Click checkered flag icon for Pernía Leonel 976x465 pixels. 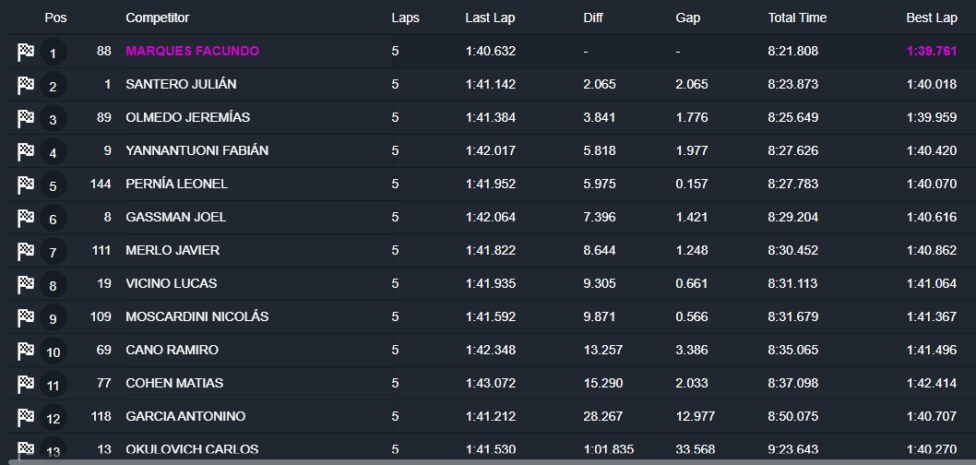click(26, 185)
